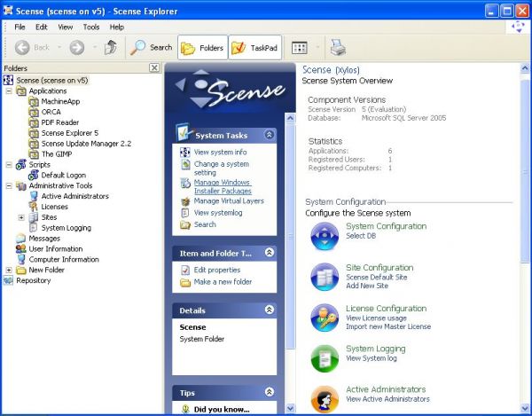Click Edit properties task

217,271
